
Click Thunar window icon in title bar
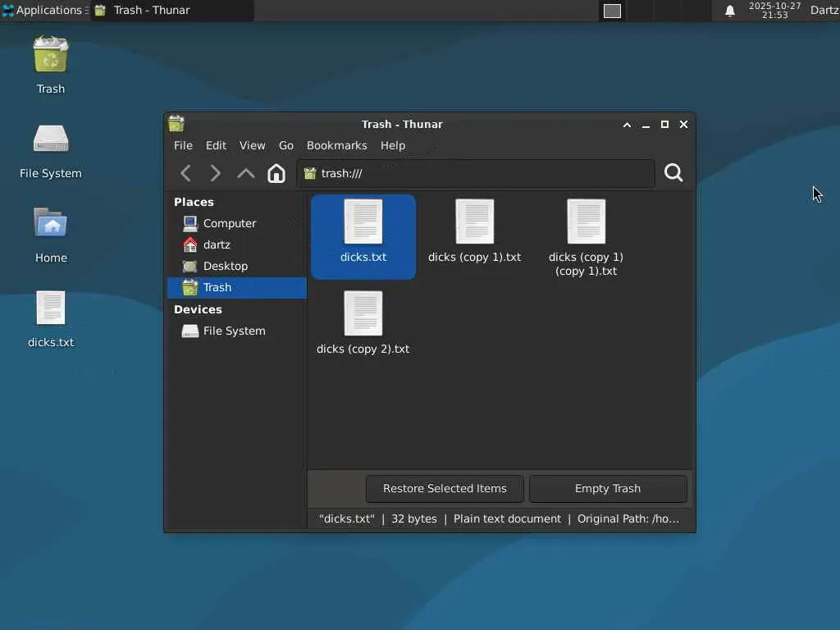(x=176, y=124)
